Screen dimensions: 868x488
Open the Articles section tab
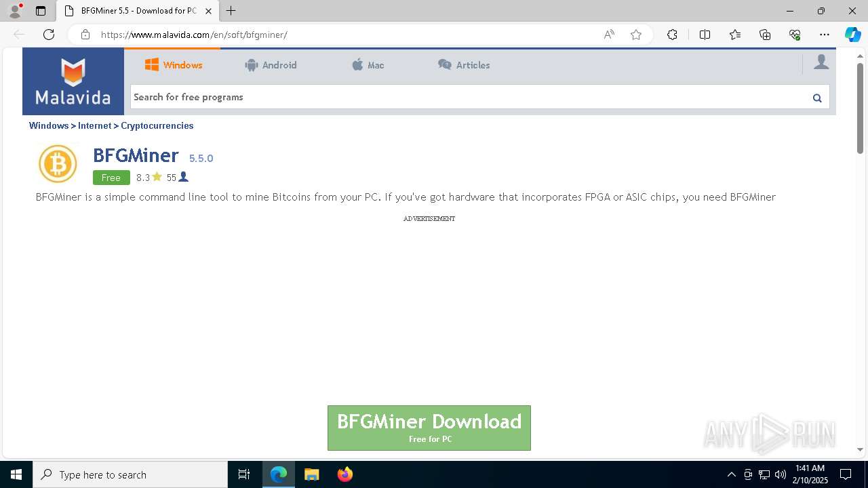[464, 65]
